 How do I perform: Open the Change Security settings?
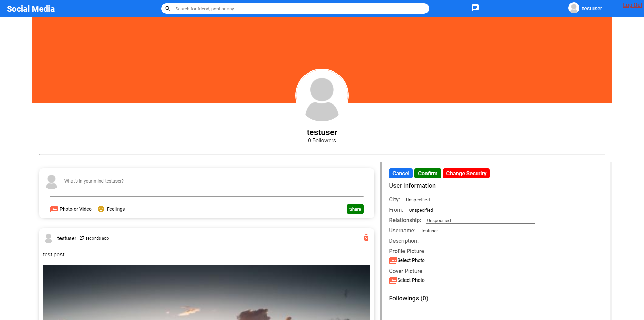[466, 173]
